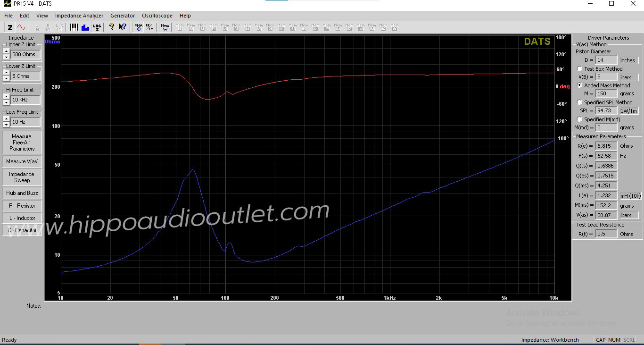Toggle the RE/IM display icon
Image resolution: width=644 pixels, height=345 pixels.
tap(149, 27)
